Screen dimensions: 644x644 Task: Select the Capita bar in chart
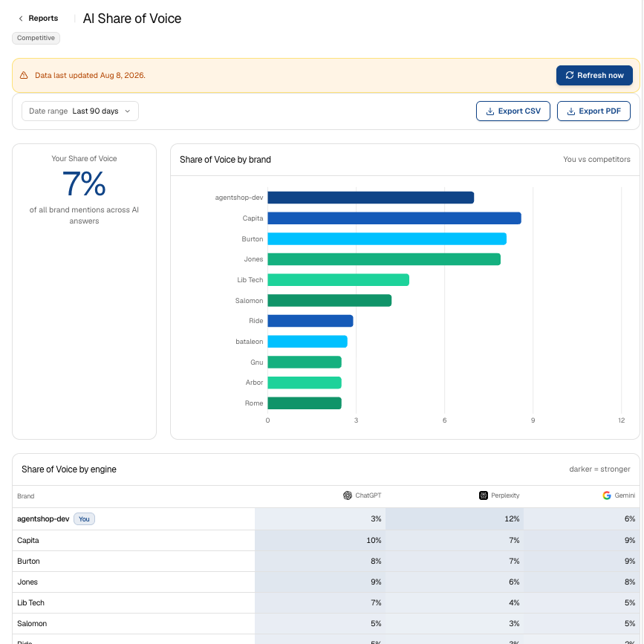coord(394,218)
